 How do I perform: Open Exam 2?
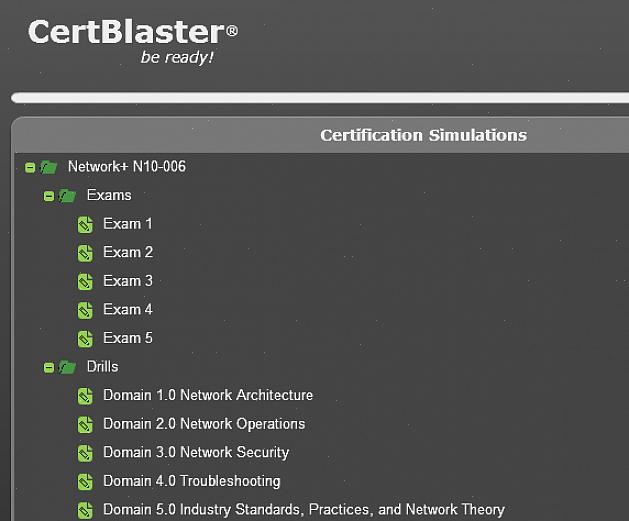click(x=128, y=252)
